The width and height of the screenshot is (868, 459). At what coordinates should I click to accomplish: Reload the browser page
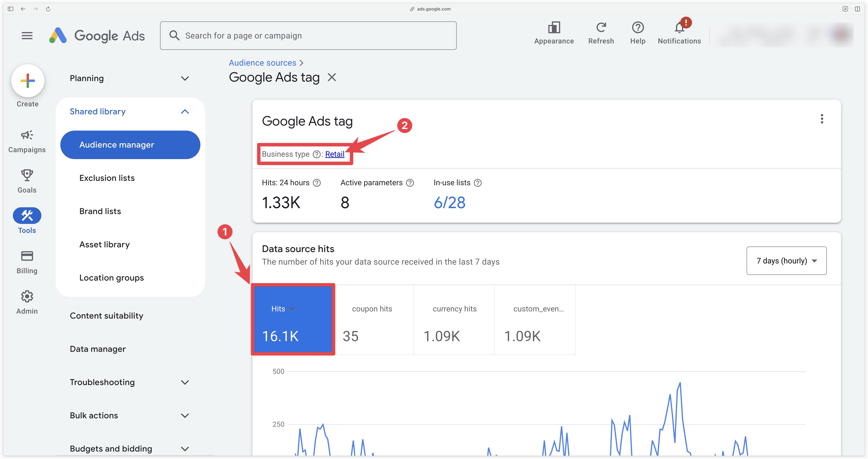pos(48,9)
